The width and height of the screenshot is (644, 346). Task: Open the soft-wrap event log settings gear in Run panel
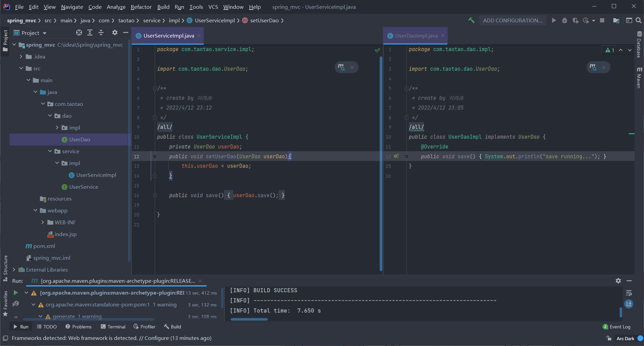(618, 281)
